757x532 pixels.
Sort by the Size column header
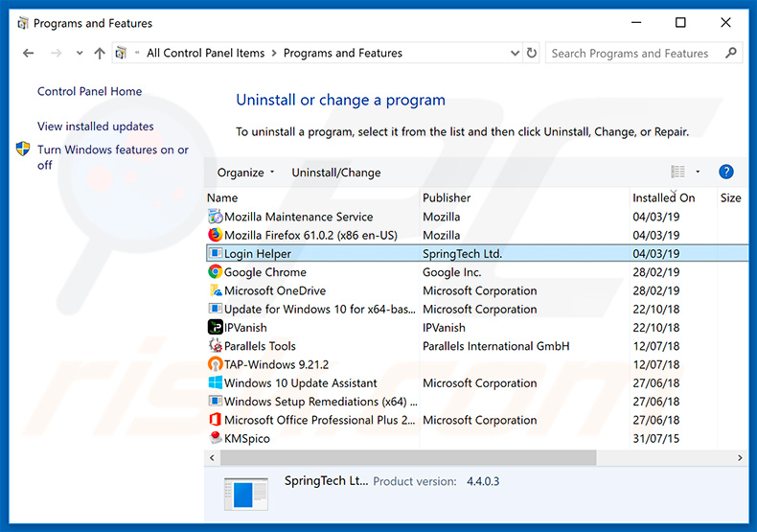pos(732,197)
